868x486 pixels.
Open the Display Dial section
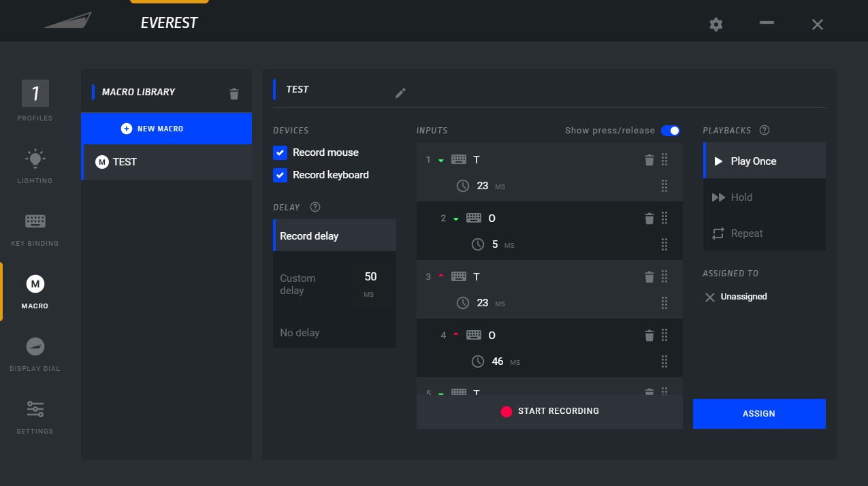coord(35,353)
